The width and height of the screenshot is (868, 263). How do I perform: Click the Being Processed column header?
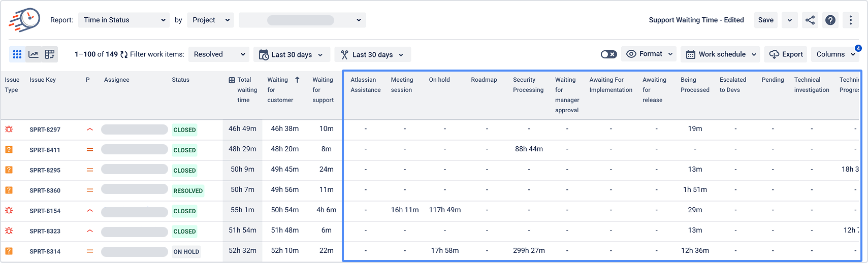point(695,85)
